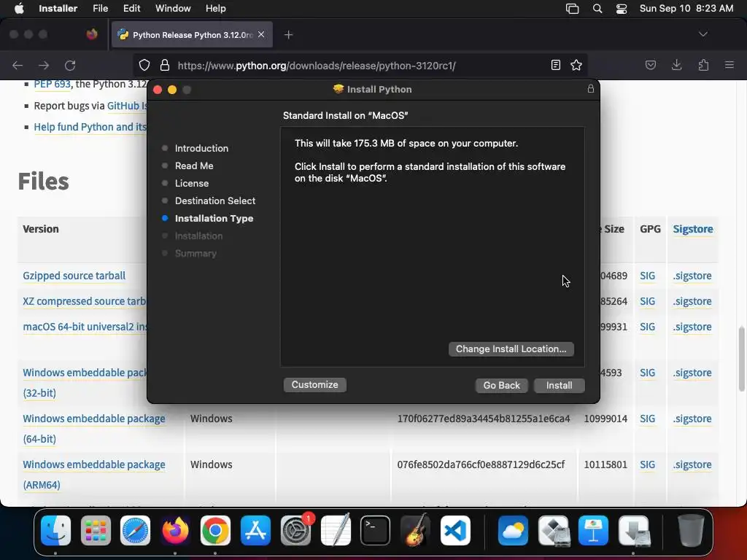This screenshot has width=747, height=560.
Task: Open Launchpad in the Dock
Action: [x=96, y=531]
